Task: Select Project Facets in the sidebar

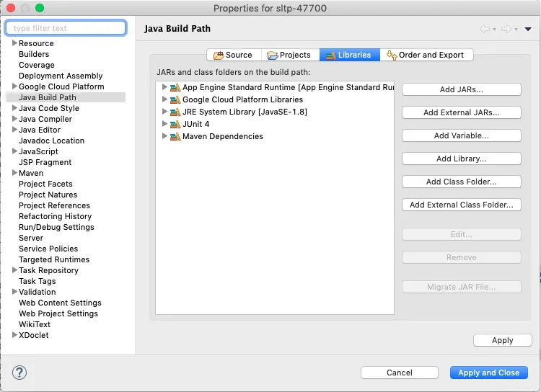Action: (x=45, y=184)
